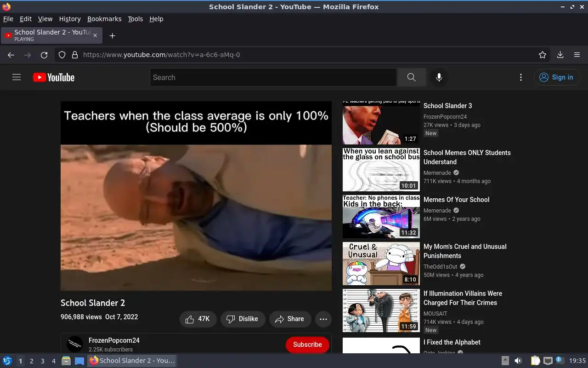
Task: Open clipboard manager tray icon
Action: point(535,361)
